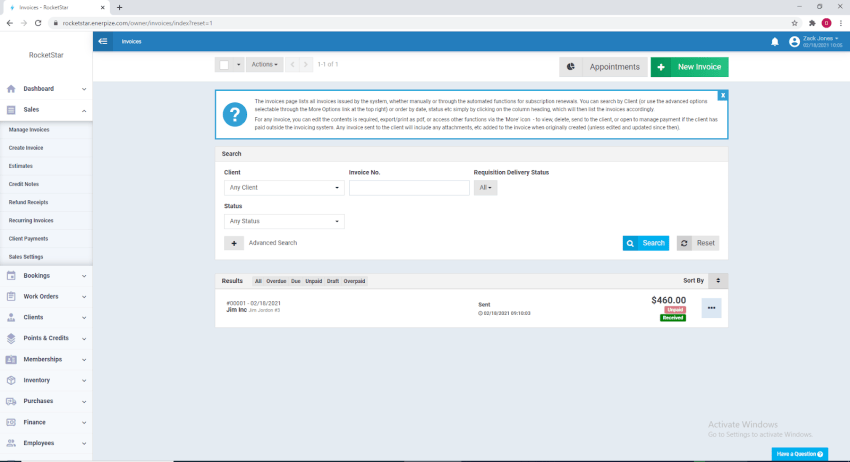This screenshot has height=462, width=850.
Task: Open Credit Notes in the sidebar
Action: [24, 184]
